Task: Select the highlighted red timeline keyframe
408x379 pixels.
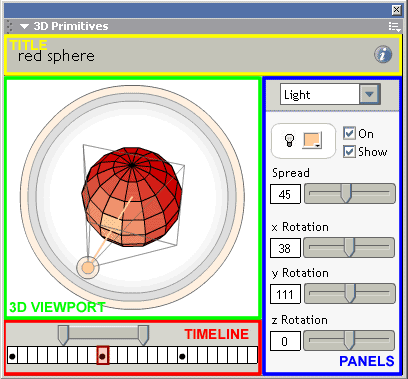Action: pyautogui.click(x=102, y=355)
